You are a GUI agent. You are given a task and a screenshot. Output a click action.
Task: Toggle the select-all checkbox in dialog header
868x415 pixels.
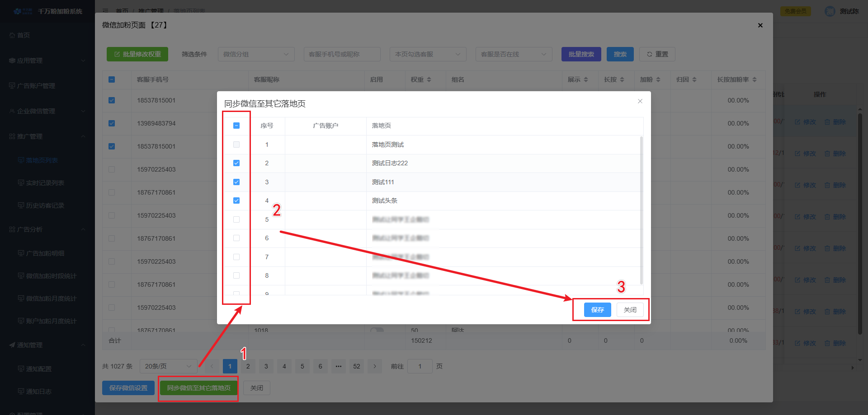pyautogui.click(x=236, y=126)
